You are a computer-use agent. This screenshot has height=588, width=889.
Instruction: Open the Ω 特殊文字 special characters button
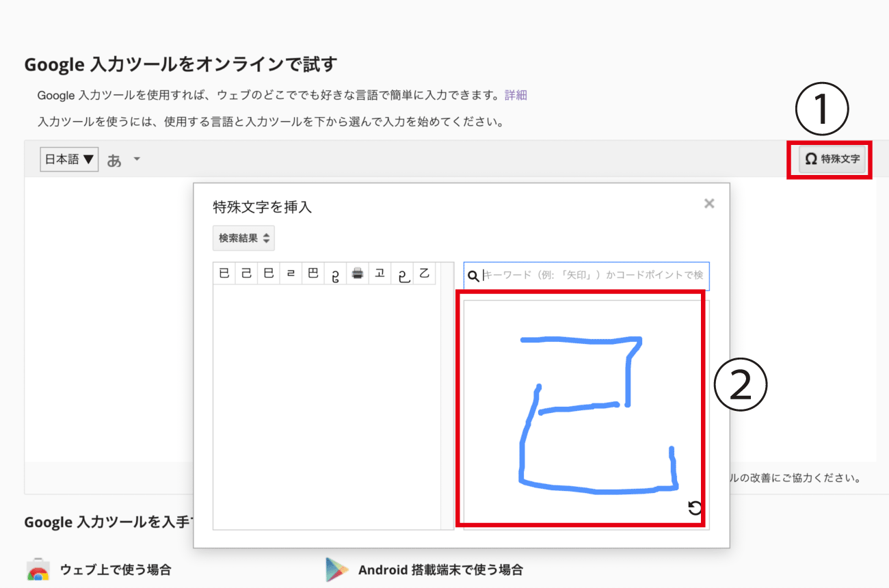[832, 159]
